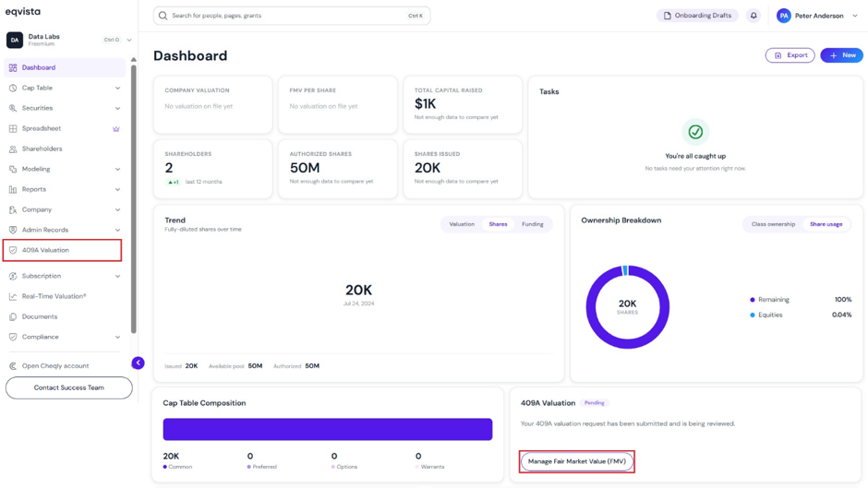Click the Spreadsheet grid icon
The image size is (868, 488).
pos(13,128)
